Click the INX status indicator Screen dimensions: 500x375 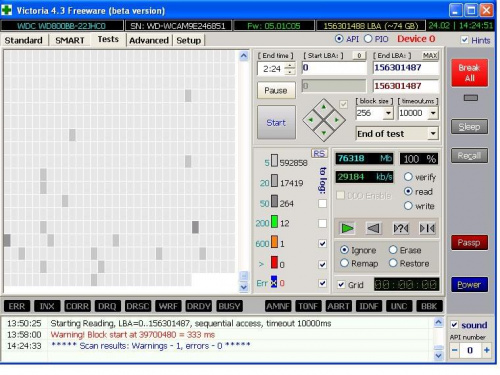pyautogui.click(x=47, y=306)
